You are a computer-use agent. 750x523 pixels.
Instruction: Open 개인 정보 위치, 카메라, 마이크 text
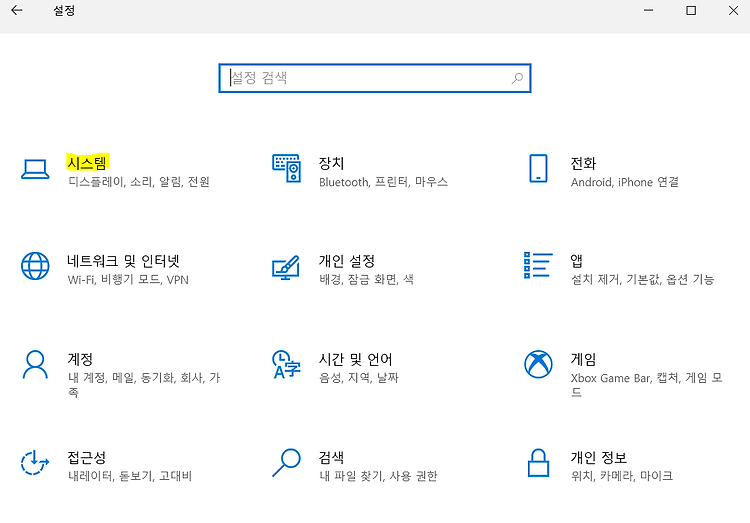pyautogui.click(x=621, y=476)
